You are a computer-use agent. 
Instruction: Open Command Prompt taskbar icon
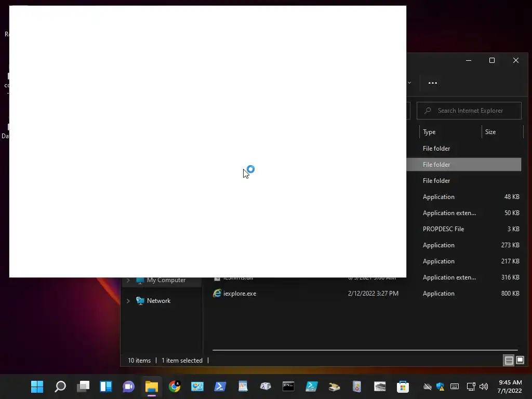288,386
